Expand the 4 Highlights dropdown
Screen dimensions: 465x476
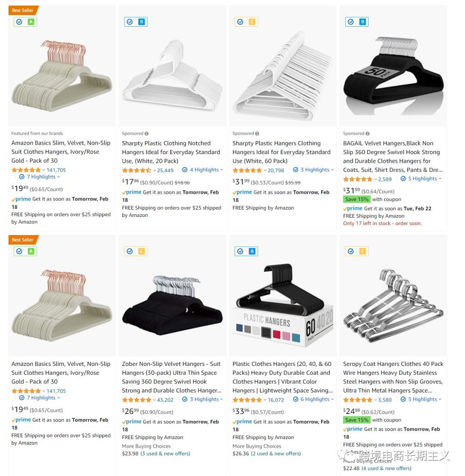[203, 170]
